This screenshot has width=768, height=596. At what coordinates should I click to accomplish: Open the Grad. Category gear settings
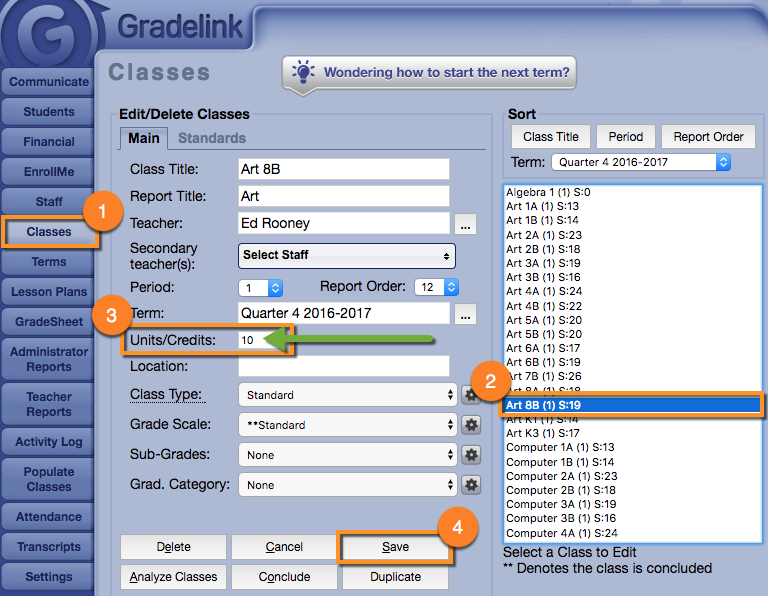coord(472,485)
